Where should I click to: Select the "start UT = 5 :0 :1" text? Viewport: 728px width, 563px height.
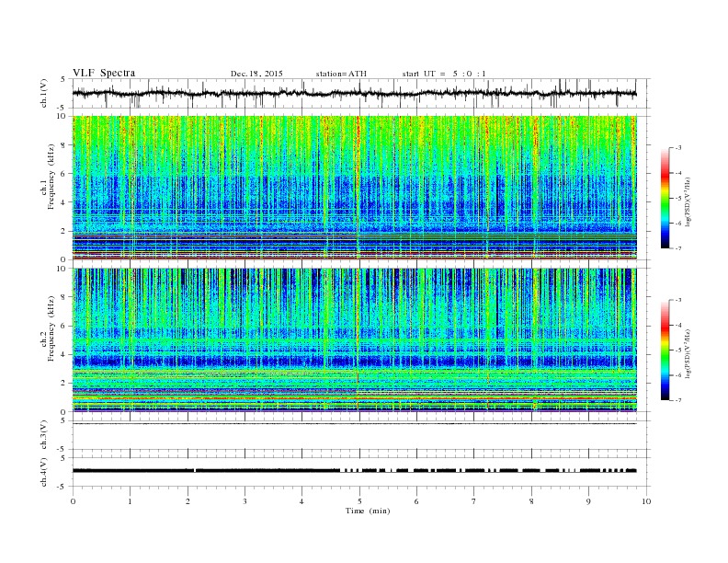pyautogui.click(x=444, y=74)
